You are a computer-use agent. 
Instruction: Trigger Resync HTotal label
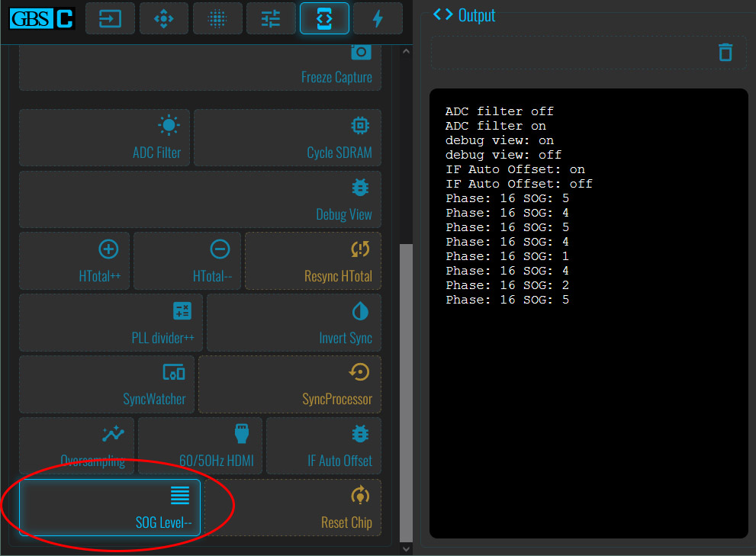(338, 276)
